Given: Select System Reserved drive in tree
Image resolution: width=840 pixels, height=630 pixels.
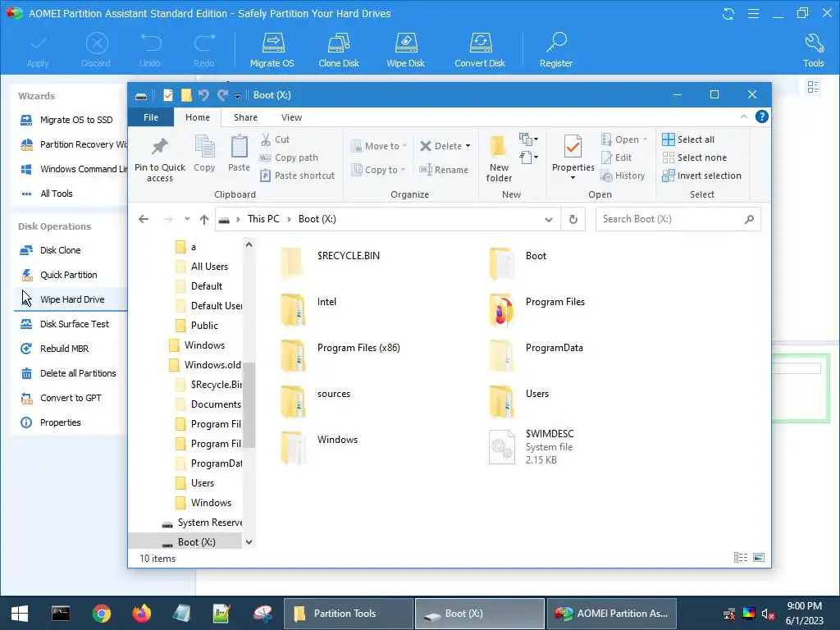Looking at the screenshot, I should [203, 523].
